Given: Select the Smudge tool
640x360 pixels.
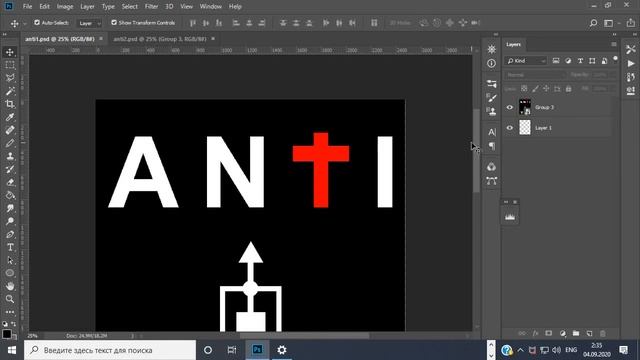Looking at the screenshot, I should point(10,209).
